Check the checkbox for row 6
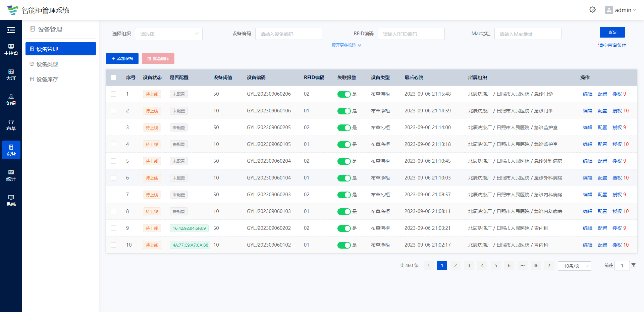 click(113, 178)
